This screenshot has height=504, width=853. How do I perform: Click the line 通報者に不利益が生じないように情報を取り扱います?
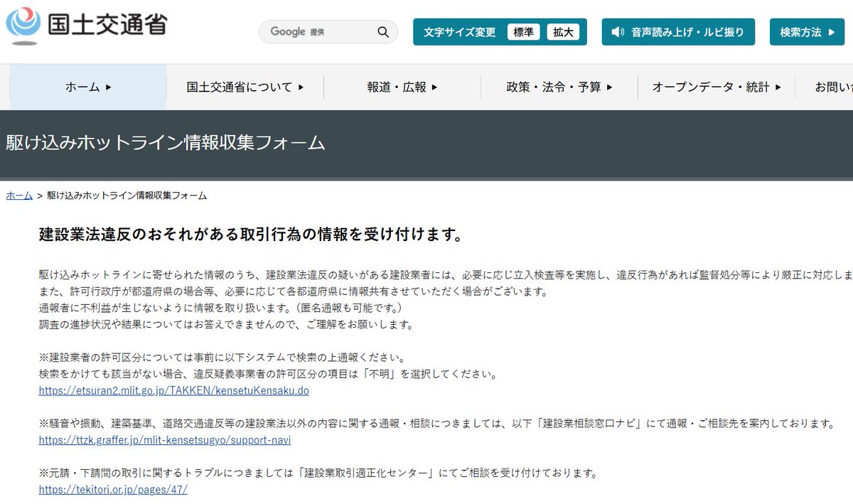point(222,309)
